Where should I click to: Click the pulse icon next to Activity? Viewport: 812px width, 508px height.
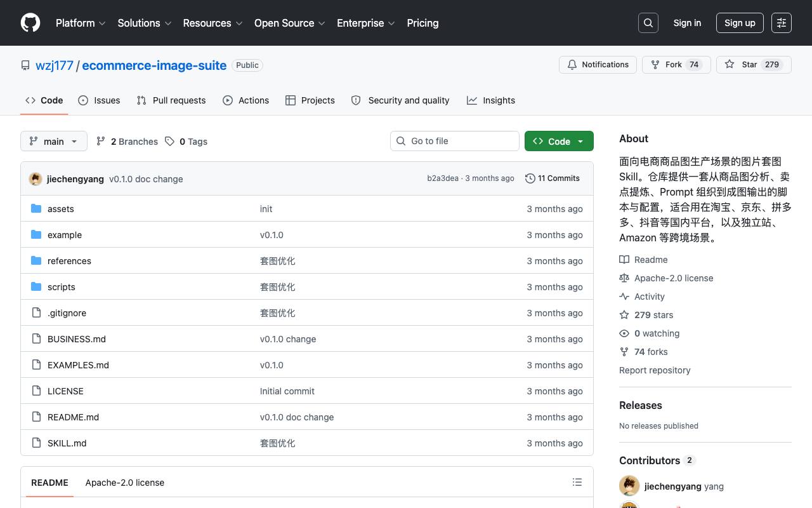click(624, 297)
